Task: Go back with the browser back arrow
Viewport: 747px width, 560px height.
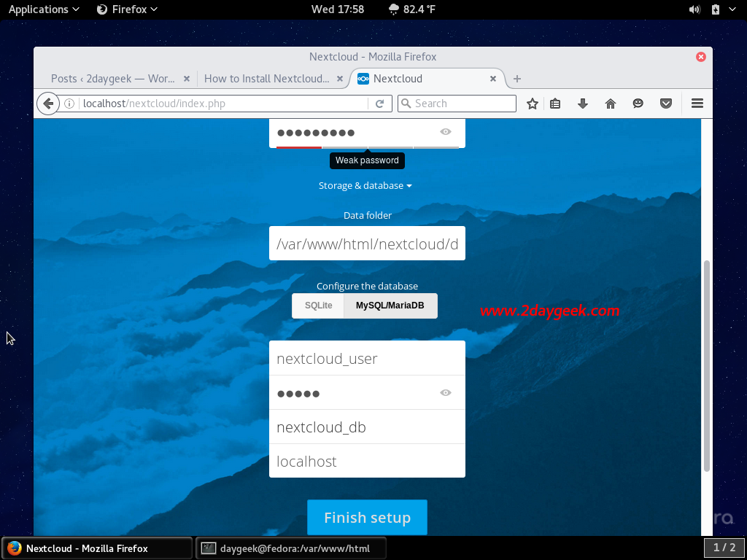Action: click(48, 104)
